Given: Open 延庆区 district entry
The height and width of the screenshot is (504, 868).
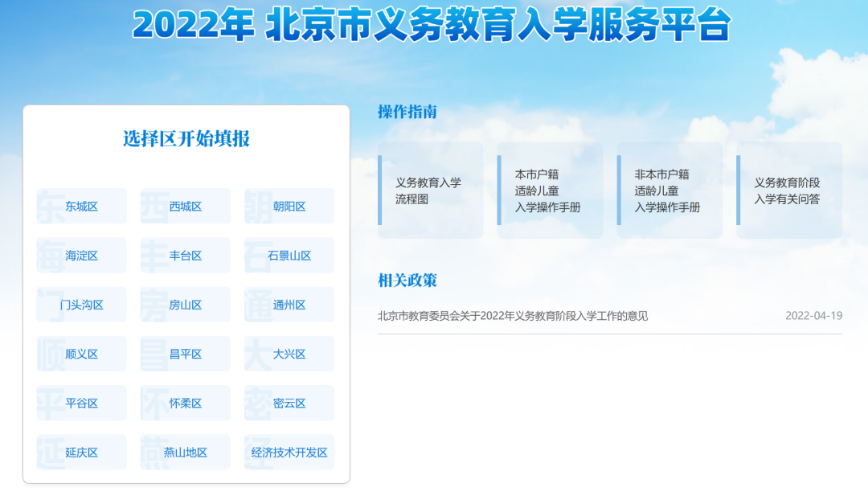Looking at the screenshot, I should (x=81, y=453).
